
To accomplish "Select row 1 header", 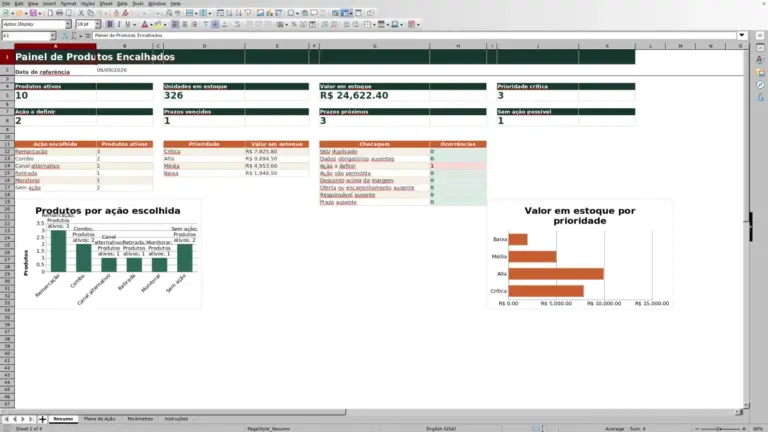I will (x=7, y=57).
